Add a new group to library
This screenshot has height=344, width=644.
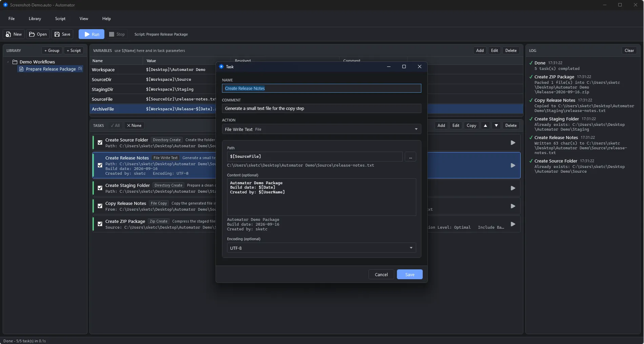[52, 51]
